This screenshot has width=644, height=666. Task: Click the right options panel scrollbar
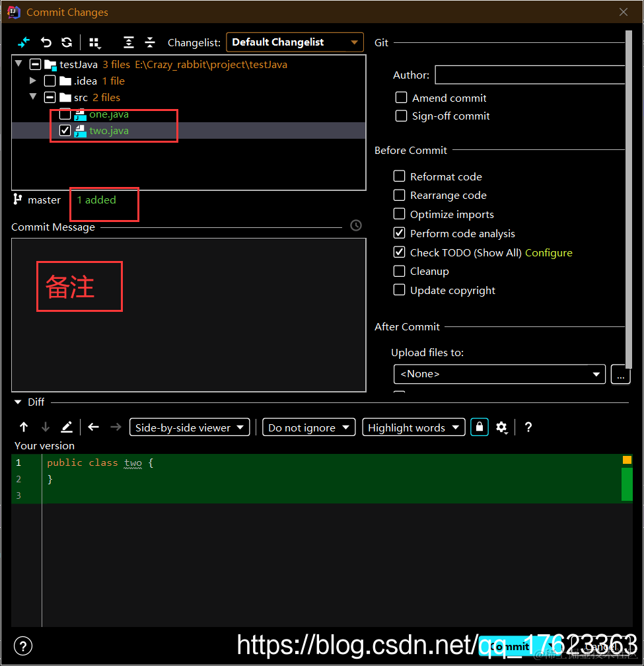pyautogui.click(x=629, y=200)
